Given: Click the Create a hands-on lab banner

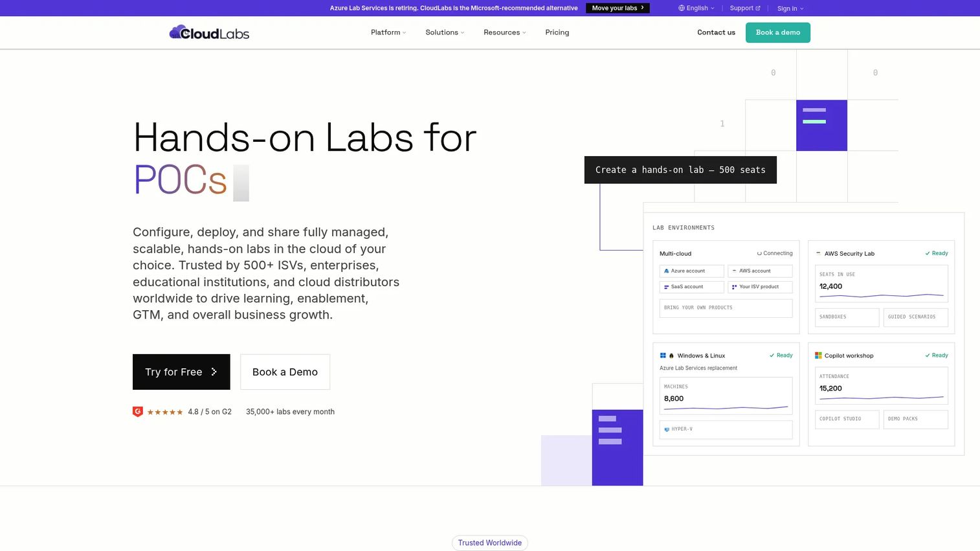Looking at the screenshot, I should [680, 170].
